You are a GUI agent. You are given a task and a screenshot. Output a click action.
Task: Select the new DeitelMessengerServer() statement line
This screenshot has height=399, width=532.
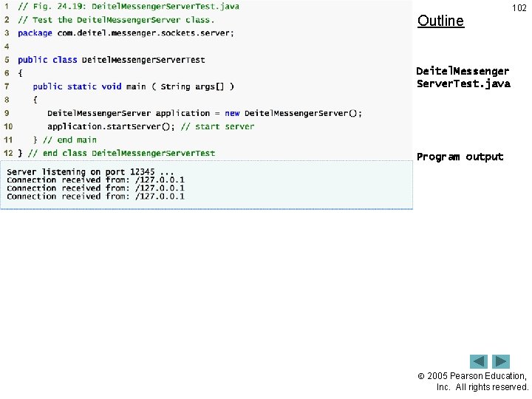(205, 113)
